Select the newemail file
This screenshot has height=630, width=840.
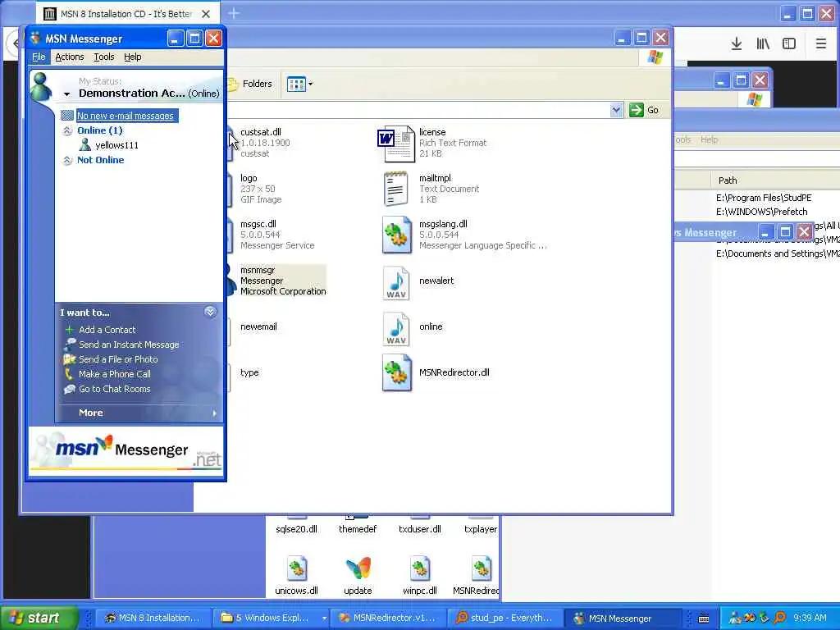click(258, 326)
